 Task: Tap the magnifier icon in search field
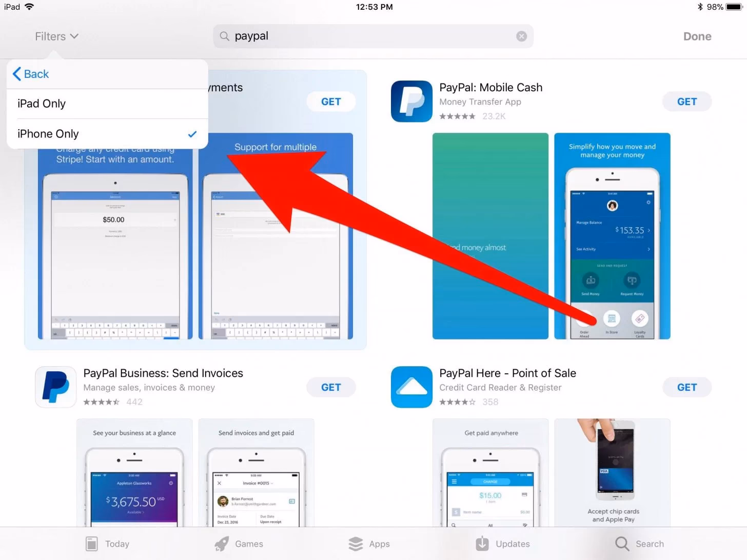tap(224, 36)
